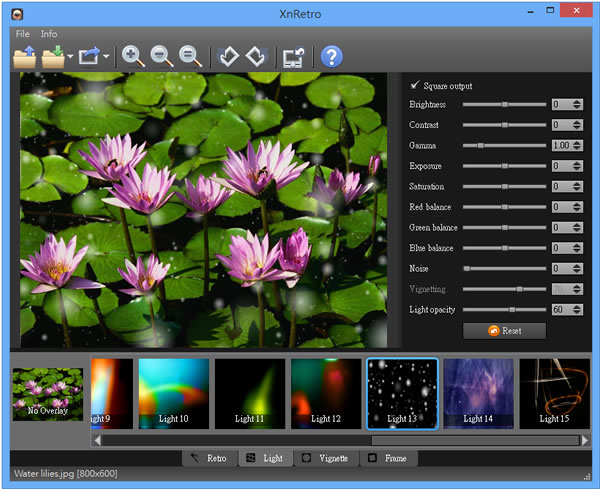Click the XnRetro app icon in title bar
The width and height of the screenshot is (600, 489).
click(x=17, y=14)
